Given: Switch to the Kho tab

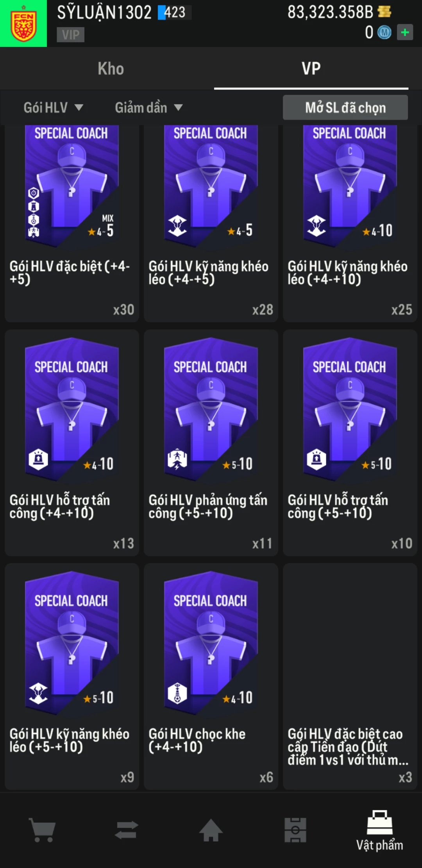Looking at the screenshot, I should 111,69.
